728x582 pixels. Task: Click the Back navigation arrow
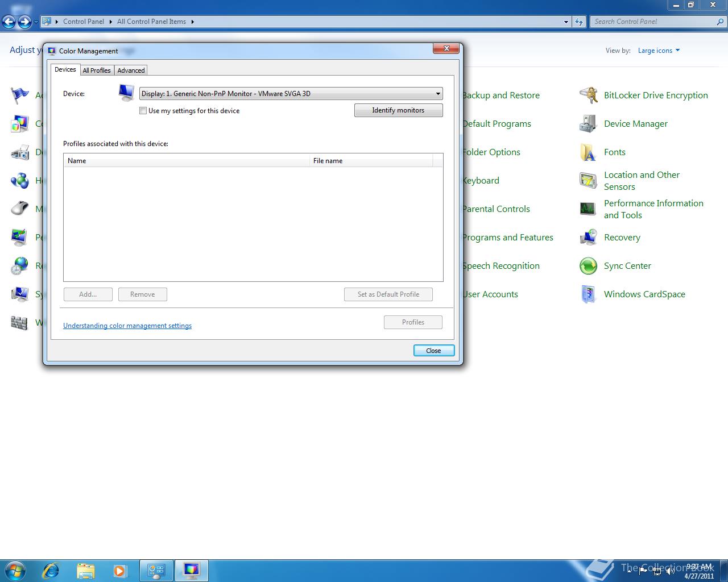(9, 22)
